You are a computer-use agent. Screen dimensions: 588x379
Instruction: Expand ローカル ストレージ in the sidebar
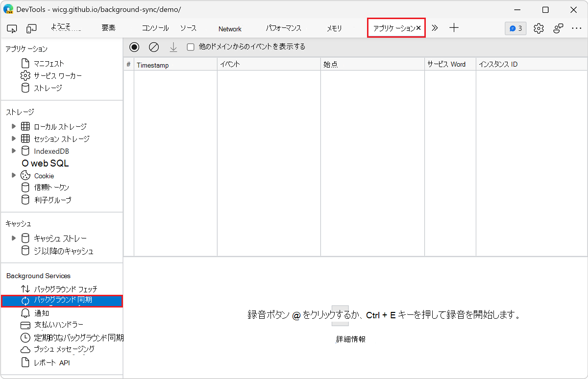point(14,126)
